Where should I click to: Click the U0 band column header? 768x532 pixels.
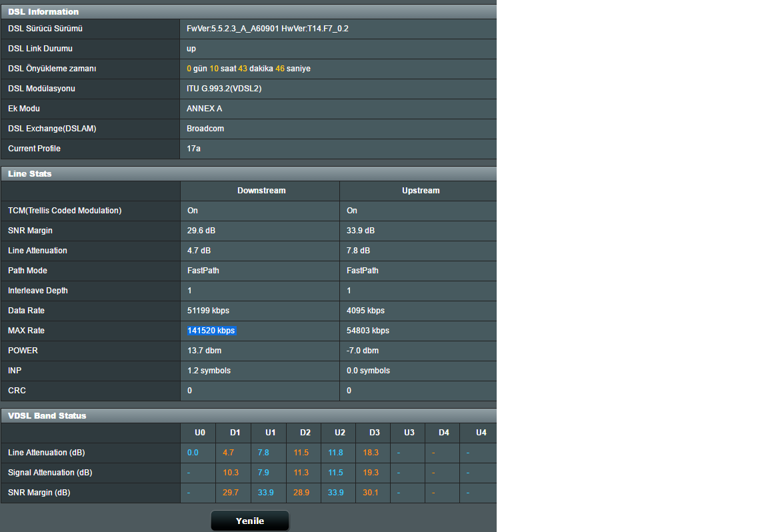(x=200, y=433)
